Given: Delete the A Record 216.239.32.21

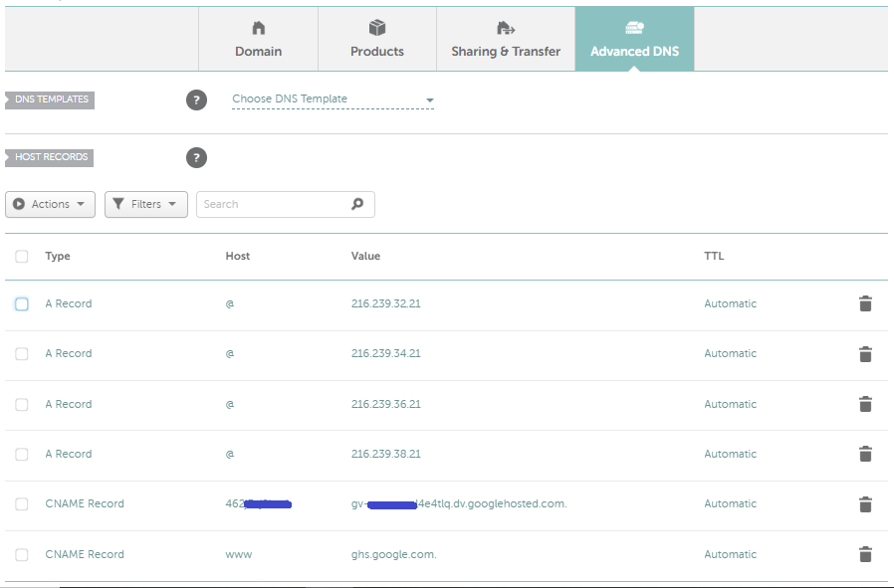Looking at the screenshot, I should [x=865, y=303].
